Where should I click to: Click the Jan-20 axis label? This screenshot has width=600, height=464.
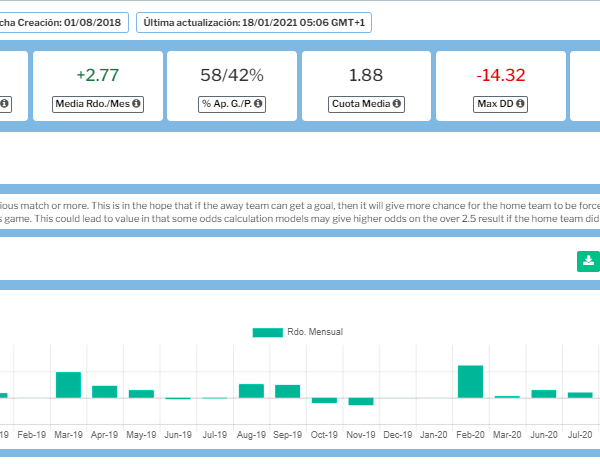[x=434, y=435]
